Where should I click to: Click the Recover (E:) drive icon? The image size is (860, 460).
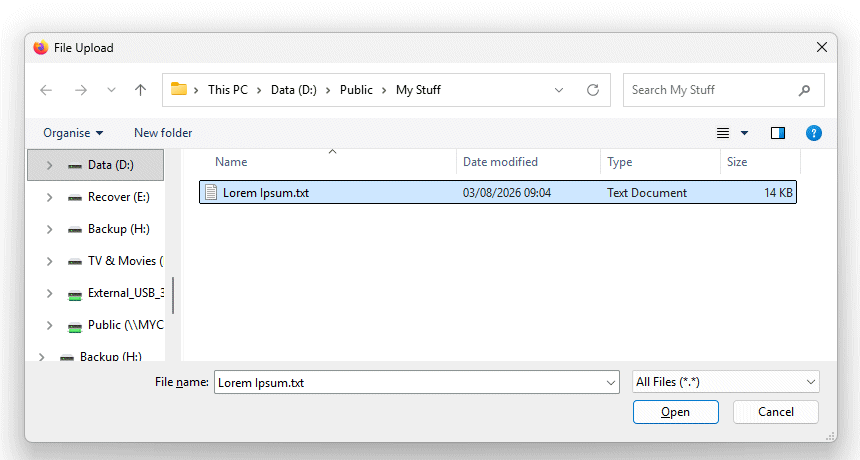75,198
